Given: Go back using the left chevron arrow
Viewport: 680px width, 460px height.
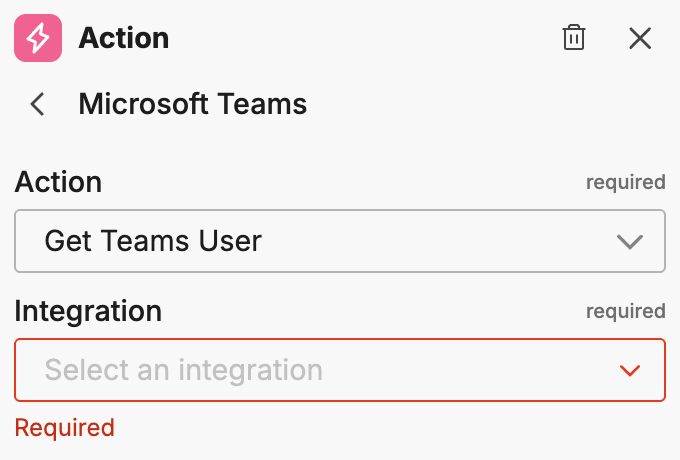Looking at the screenshot, I should [38, 104].
